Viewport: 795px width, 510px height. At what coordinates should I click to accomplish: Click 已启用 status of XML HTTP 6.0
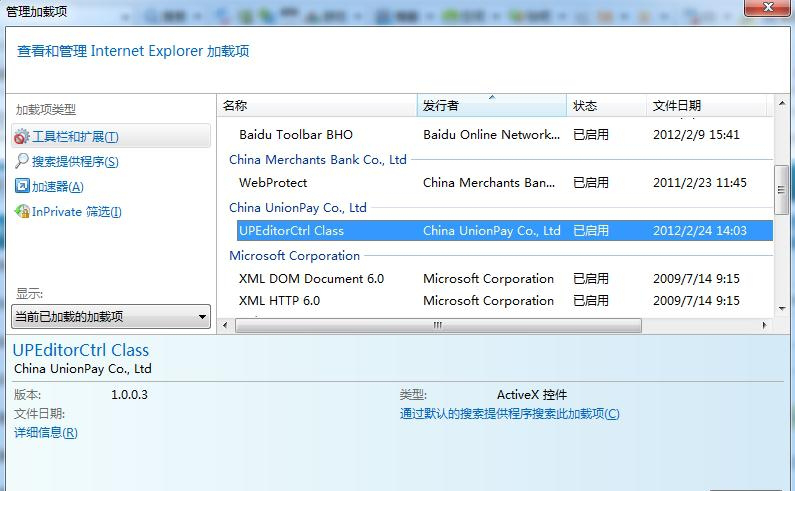(591, 301)
